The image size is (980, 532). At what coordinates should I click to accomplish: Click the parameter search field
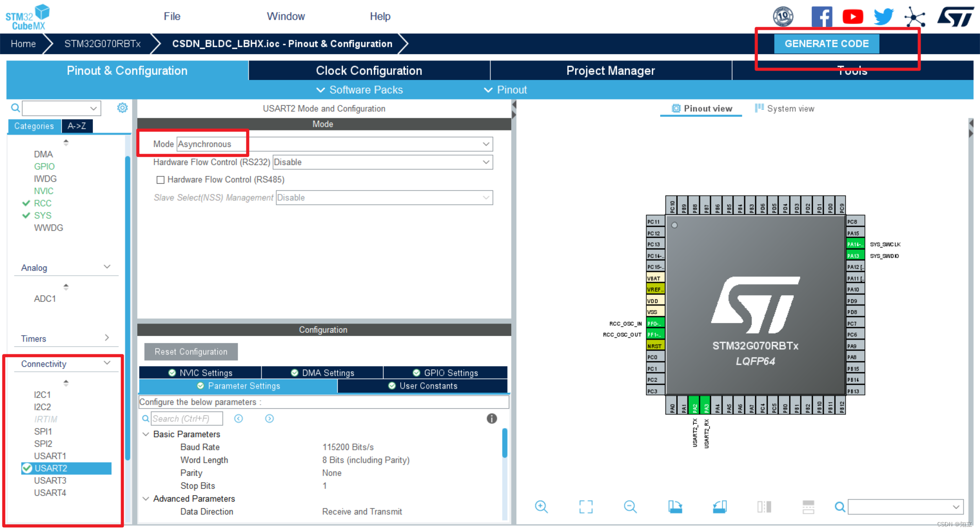[x=187, y=418]
